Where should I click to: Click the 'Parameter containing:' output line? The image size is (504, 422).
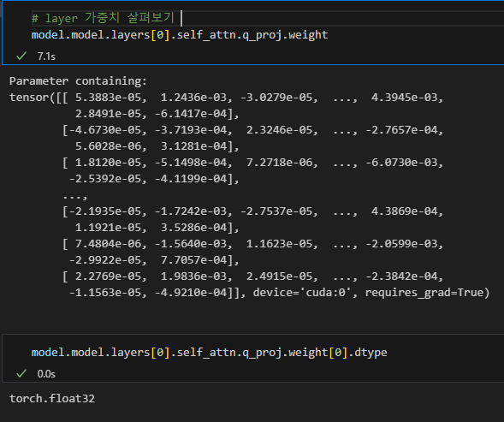point(78,81)
